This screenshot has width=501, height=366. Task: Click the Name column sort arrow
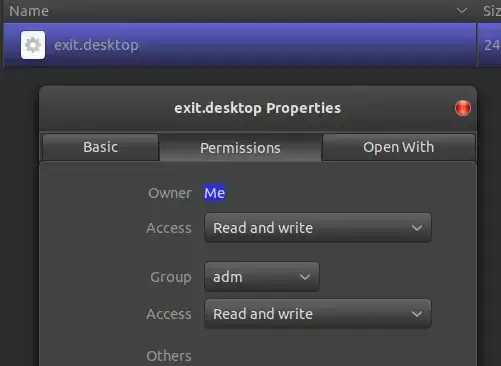tap(462, 11)
